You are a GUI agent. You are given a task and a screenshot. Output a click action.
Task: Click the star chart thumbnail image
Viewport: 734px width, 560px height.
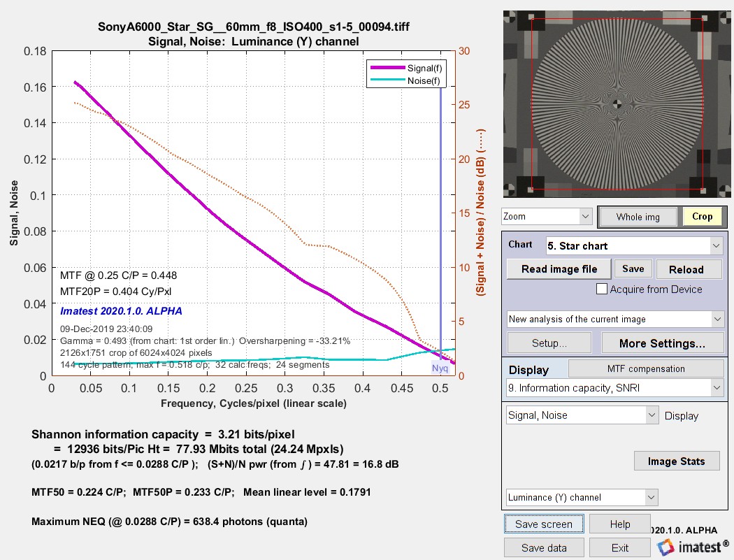tap(617, 104)
